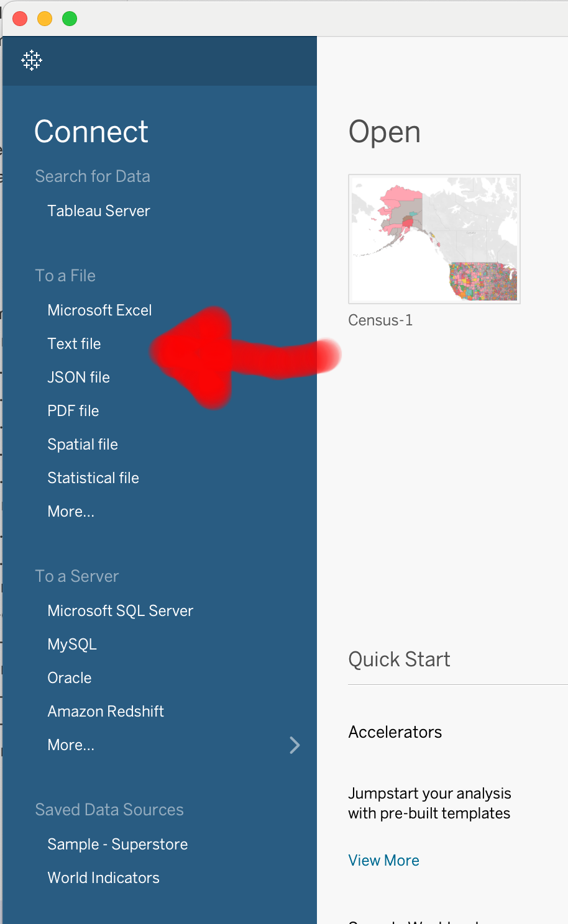This screenshot has width=568, height=924.
Task: Connect to Oracle server
Action: (x=70, y=678)
